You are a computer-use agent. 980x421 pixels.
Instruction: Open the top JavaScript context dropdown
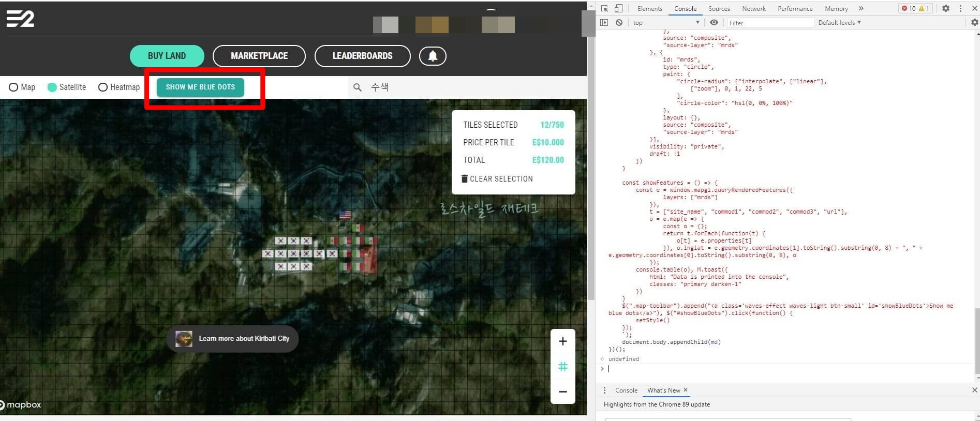click(666, 23)
